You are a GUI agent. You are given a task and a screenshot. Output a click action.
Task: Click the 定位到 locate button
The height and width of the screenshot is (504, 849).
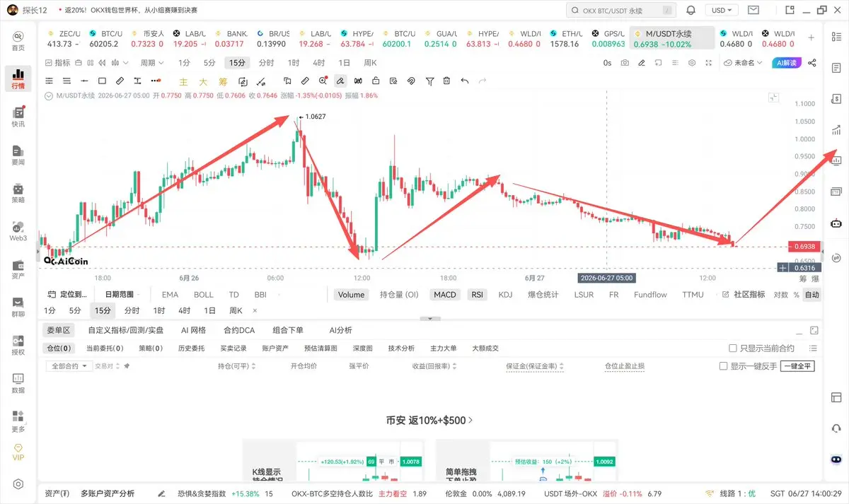[x=67, y=295]
